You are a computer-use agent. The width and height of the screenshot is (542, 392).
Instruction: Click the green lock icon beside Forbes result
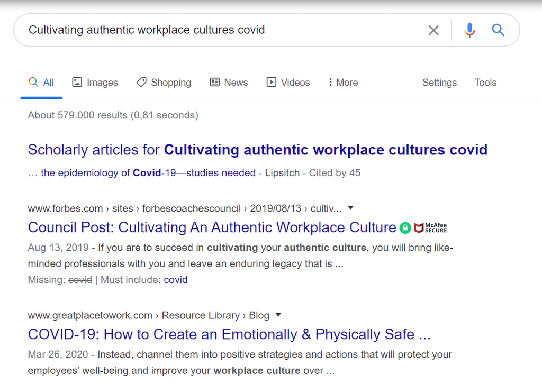click(x=405, y=228)
